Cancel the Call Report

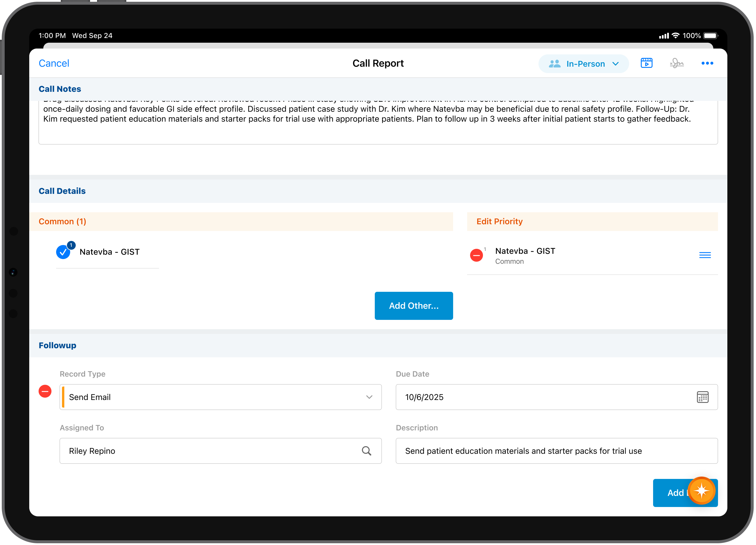[x=54, y=63]
